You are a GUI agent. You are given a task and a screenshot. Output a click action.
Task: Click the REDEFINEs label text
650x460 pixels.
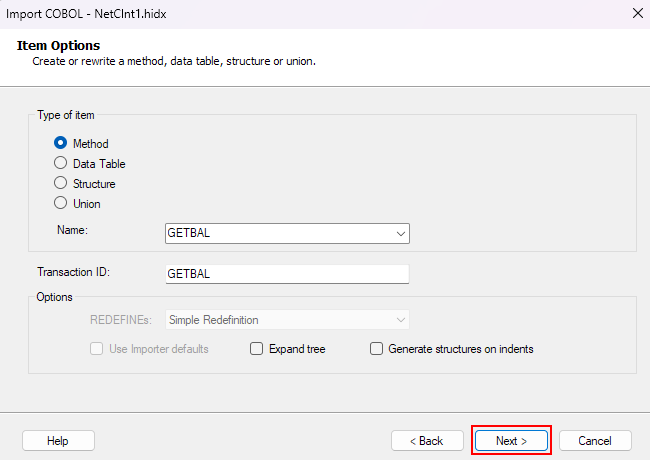point(119,320)
